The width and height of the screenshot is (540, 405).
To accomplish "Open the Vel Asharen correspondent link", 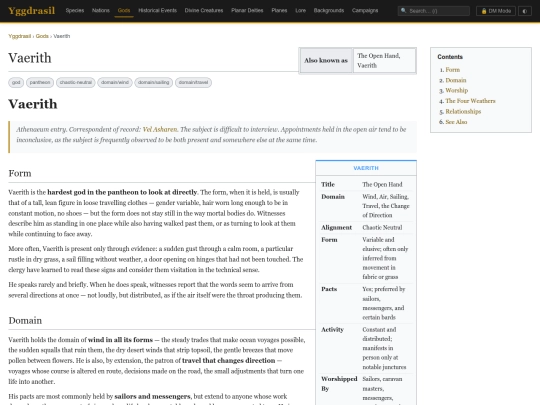I will (x=160, y=129).
